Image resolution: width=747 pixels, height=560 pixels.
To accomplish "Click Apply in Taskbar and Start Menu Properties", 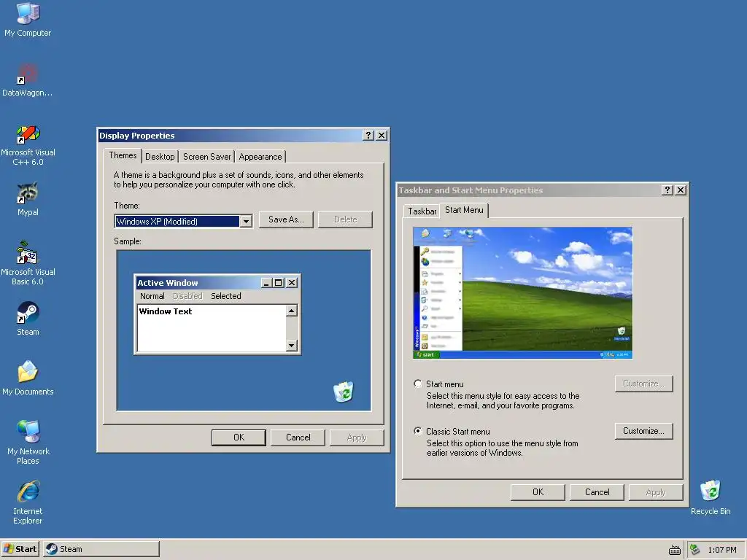I will tap(656, 492).
